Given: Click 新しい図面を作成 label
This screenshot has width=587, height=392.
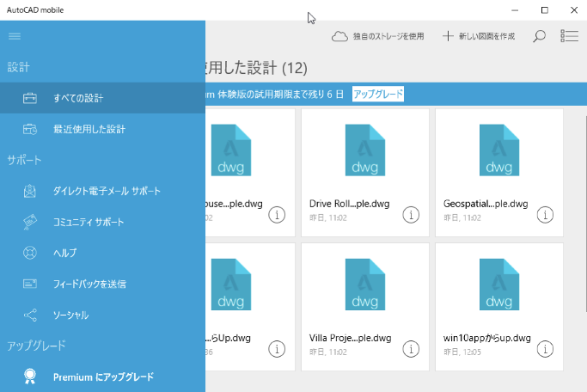Looking at the screenshot, I should tap(486, 36).
